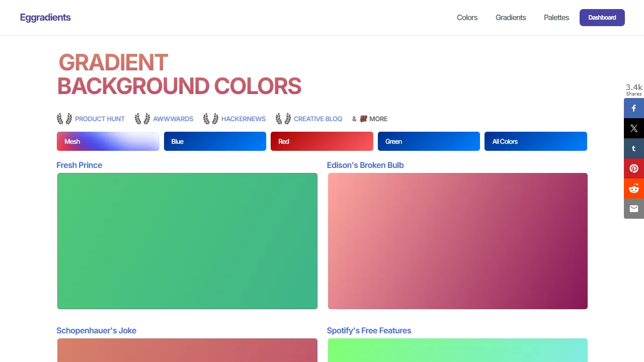Click the Eggradients logo
644x362 pixels.
45,17
